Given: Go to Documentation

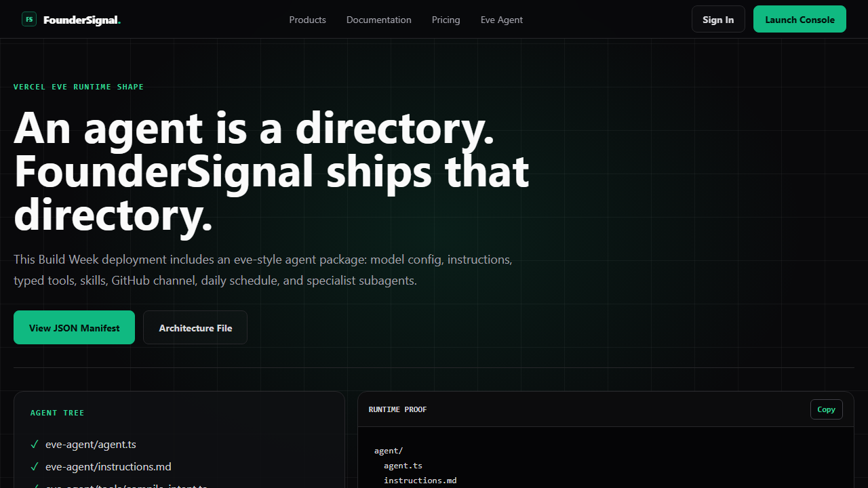Looking at the screenshot, I should [378, 20].
